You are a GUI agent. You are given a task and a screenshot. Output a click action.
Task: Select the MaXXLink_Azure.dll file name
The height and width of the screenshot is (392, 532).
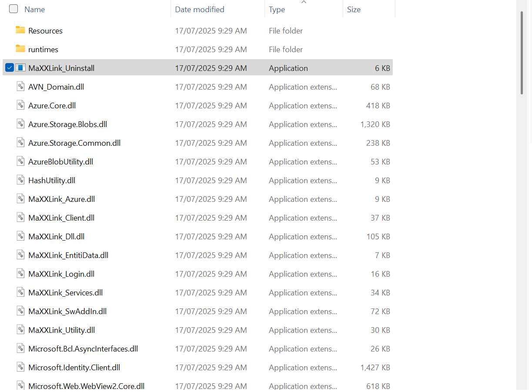[61, 199]
